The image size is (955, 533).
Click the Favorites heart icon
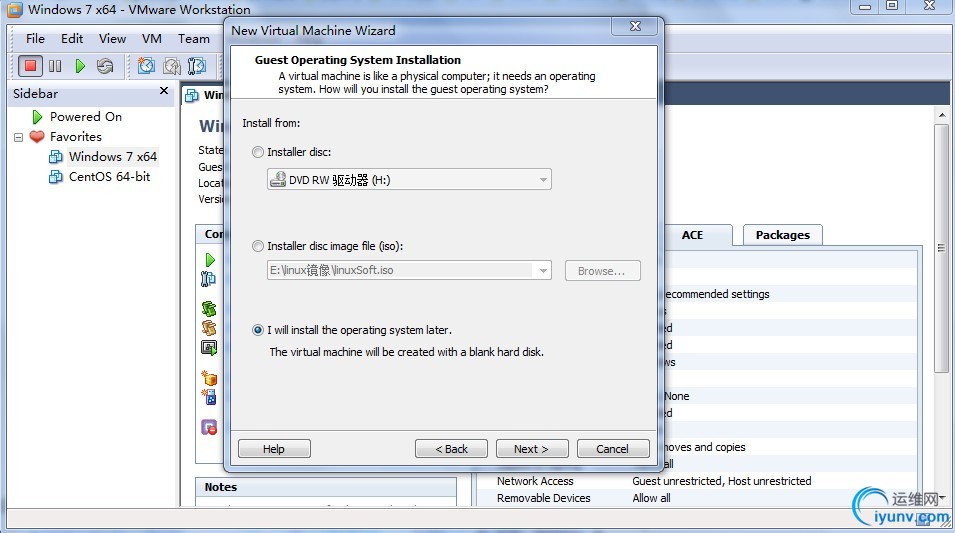click(x=37, y=136)
